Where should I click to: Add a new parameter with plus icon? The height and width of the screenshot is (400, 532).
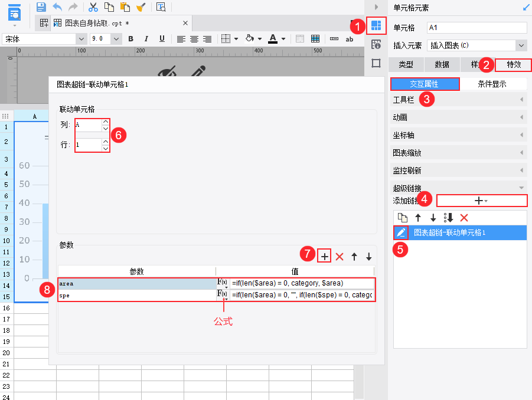pyautogui.click(x=324, y=257)
